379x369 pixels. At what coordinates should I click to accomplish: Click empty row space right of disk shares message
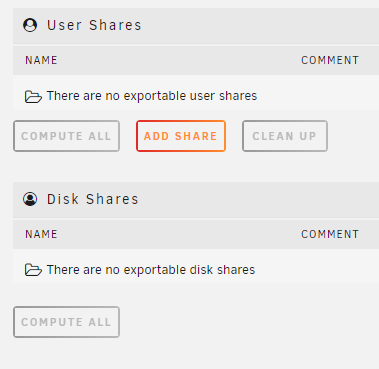click(317, 270)
